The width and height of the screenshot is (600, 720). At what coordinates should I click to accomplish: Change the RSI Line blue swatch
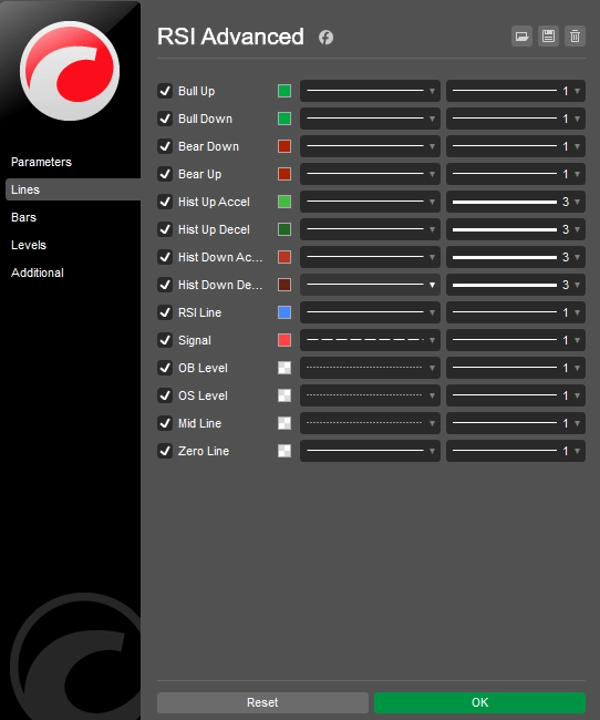tap(284, 312)
